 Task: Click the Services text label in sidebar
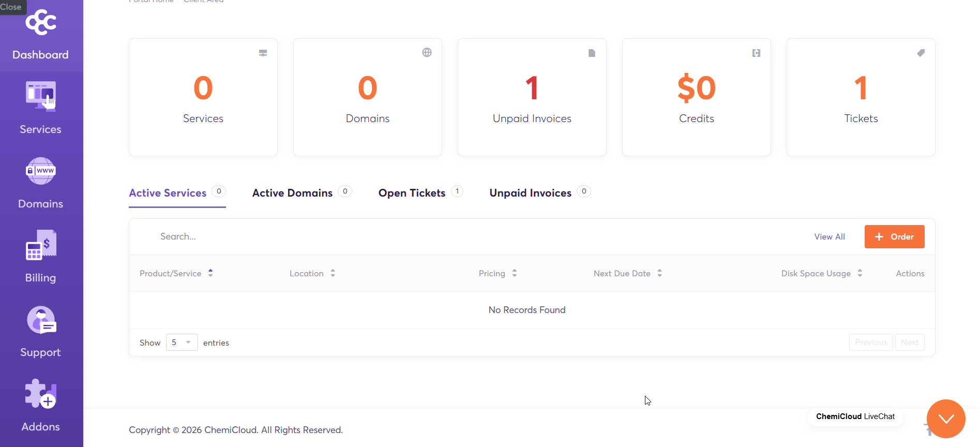click(40, 129)
